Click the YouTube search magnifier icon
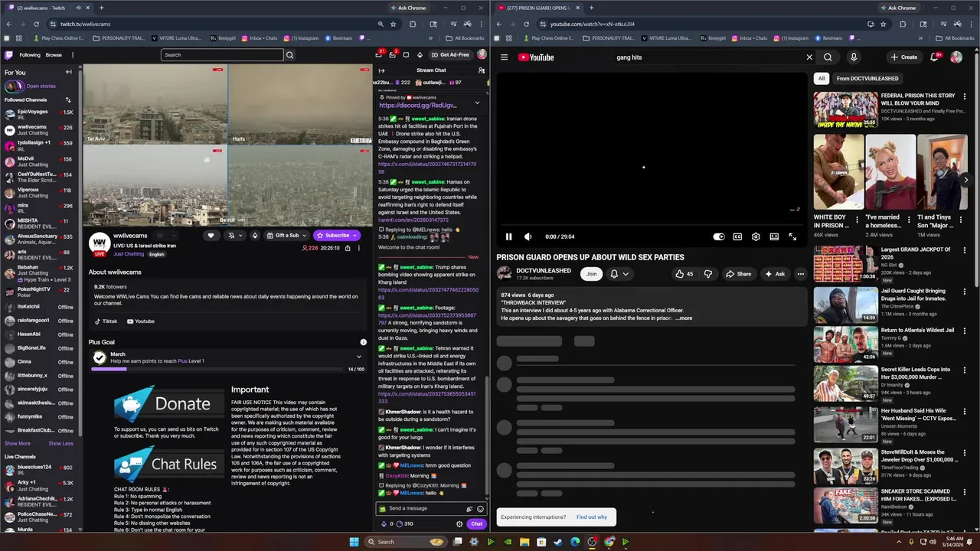 click(828, 57)
